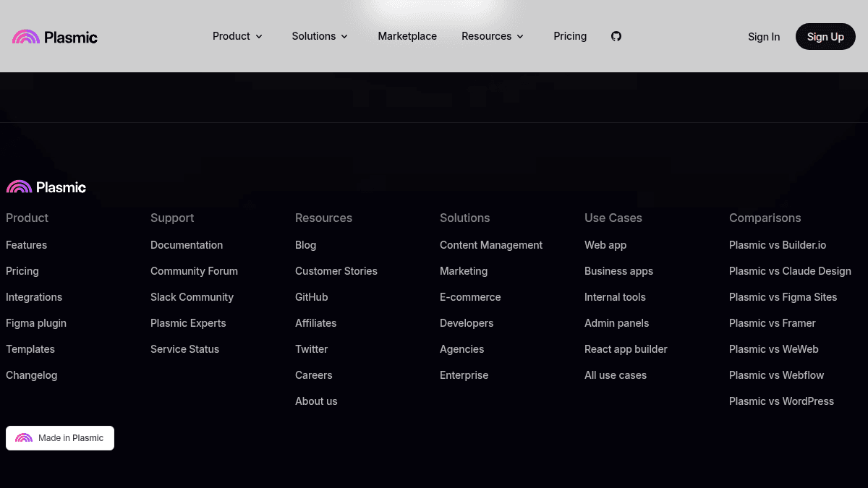The width and height of the screenshot is (868, 488).
Task: Open the Plasmic Experts link
Action: coord(188,323)
